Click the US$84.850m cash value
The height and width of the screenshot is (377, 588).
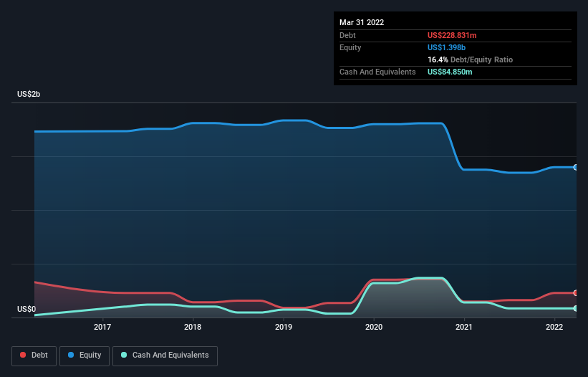click(x=450, y=72)
